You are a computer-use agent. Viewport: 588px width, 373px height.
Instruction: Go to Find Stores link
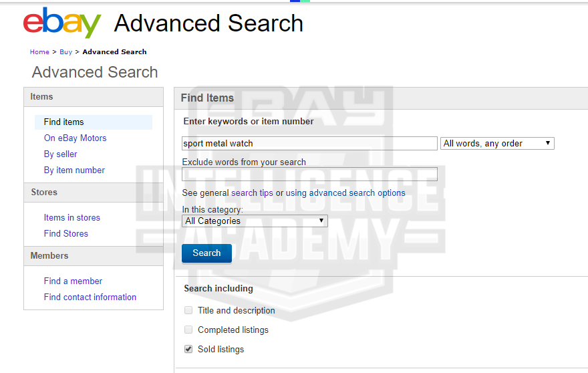[x=66, y=233]
